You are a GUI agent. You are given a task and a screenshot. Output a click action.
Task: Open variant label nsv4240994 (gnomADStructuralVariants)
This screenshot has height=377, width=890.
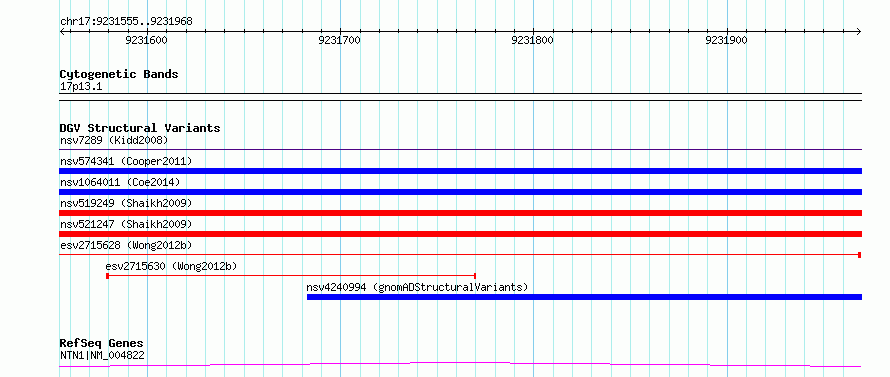coord(417,287)
